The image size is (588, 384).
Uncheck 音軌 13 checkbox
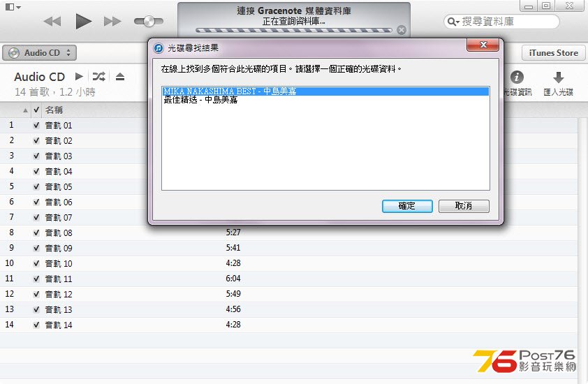36,310
